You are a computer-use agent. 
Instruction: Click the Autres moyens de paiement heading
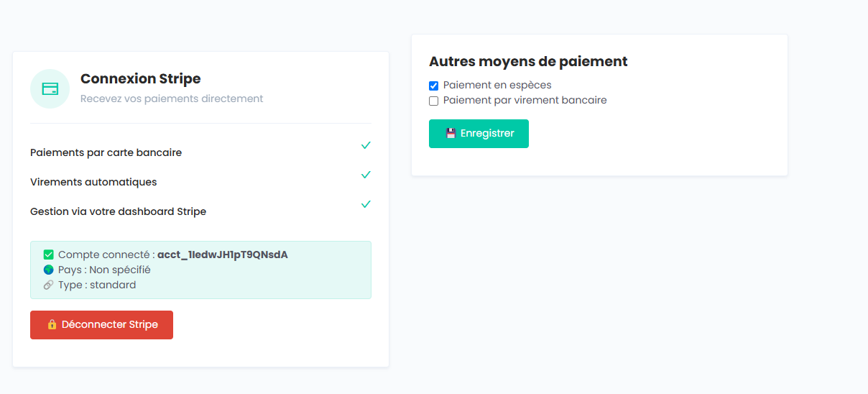528,62
